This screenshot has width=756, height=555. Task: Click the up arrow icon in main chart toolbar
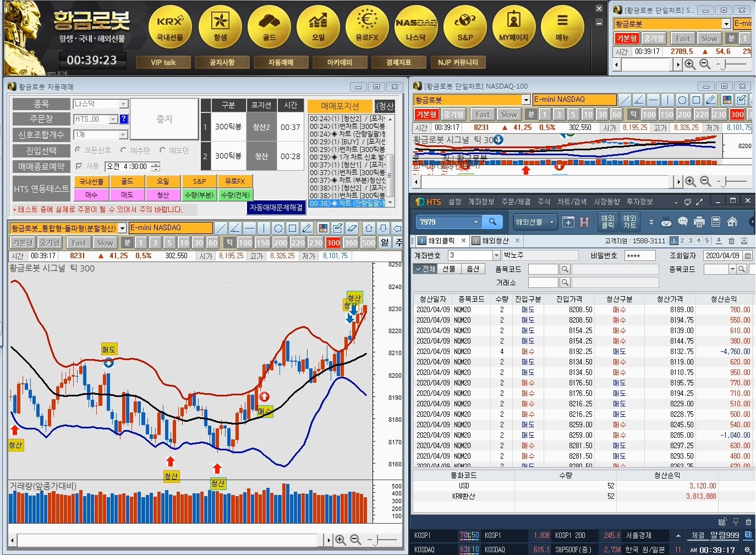tap(369, 228)
